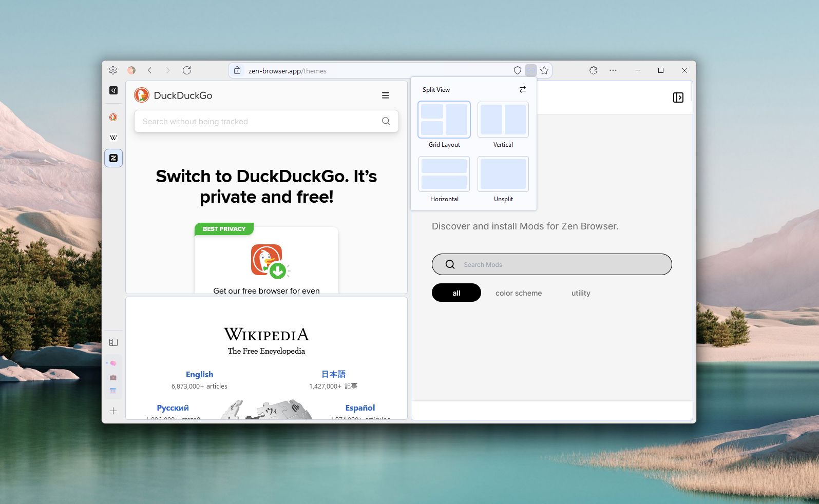Open the pinned Q tab in sidebar
The width and height of the screenshot is (819, 504).
(x=113, y=90)
